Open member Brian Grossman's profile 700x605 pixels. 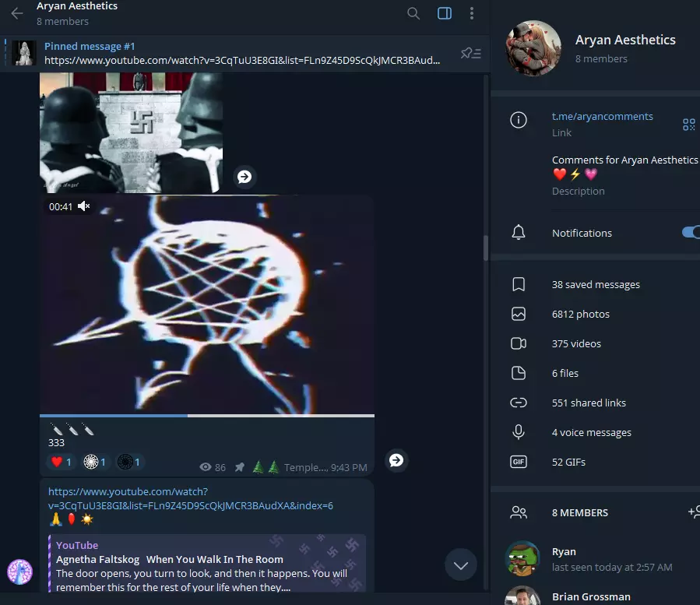tap(595, 595)
